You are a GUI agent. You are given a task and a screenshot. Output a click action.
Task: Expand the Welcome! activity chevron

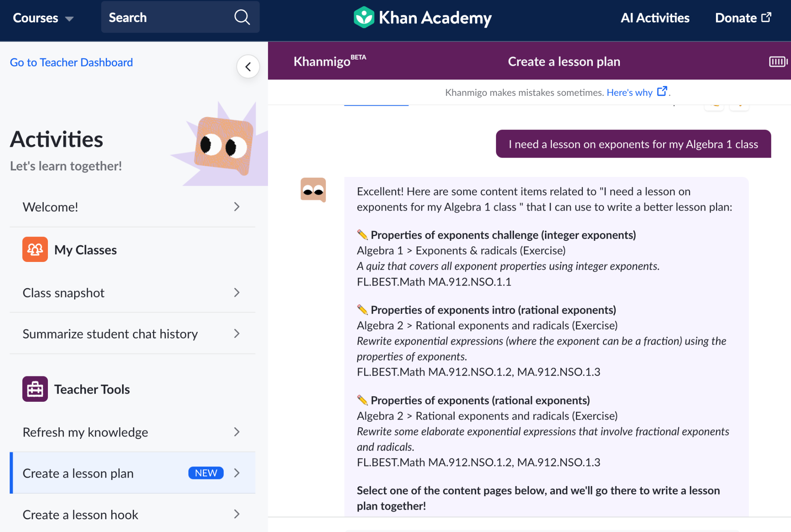pos(237,207)
